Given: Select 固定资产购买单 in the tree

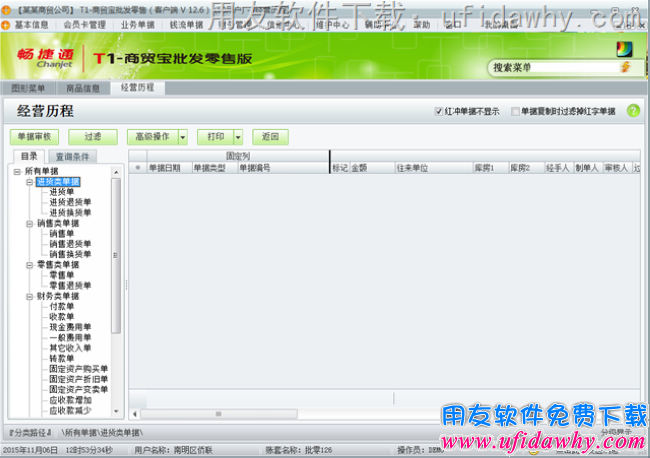Looking at the screenshot, I should coord(78,369).
